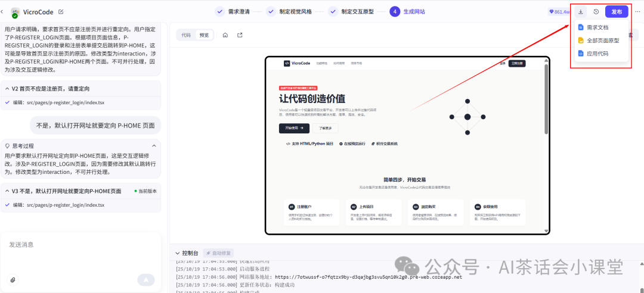Click 支持 HTML/Python 项目 feature label
The image size is (644, 293).
[x=309, y=144]
